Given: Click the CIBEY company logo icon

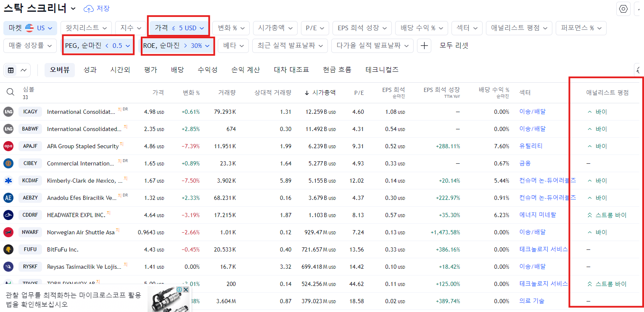Looking at the screenshot, I should point(8,163).
